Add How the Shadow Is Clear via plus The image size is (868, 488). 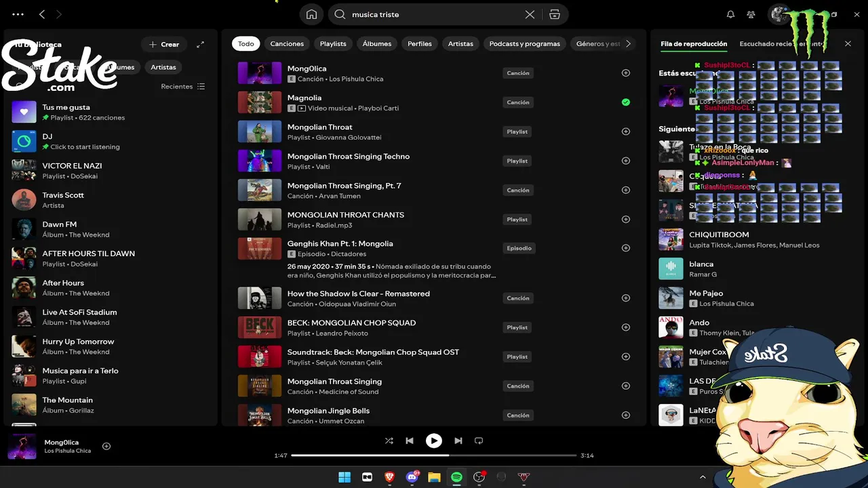[626, 298]
